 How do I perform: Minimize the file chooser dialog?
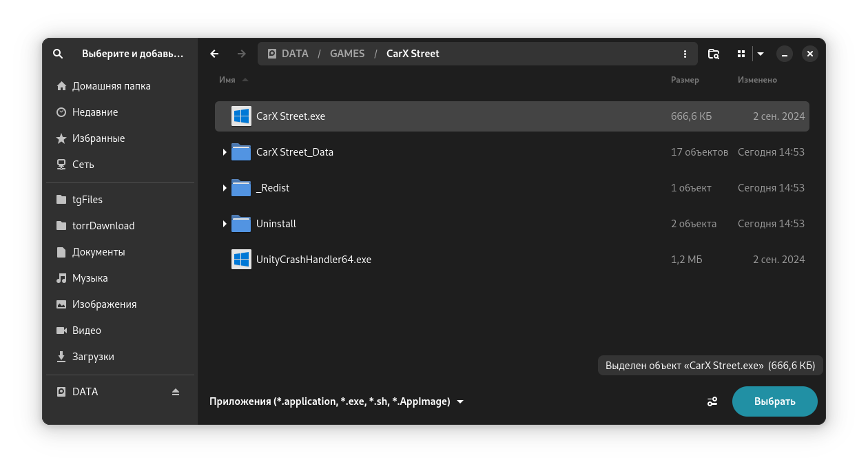click(784, 54)
